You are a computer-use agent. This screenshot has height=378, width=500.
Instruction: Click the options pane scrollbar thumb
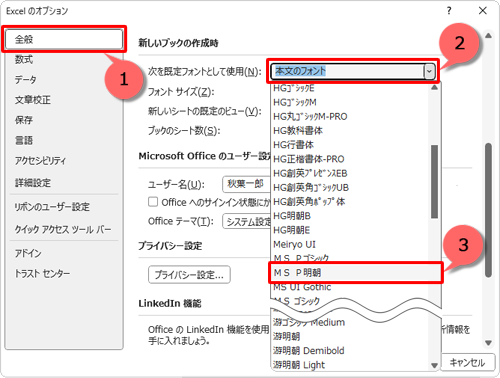pyautogui.click(x=488, y=210)
